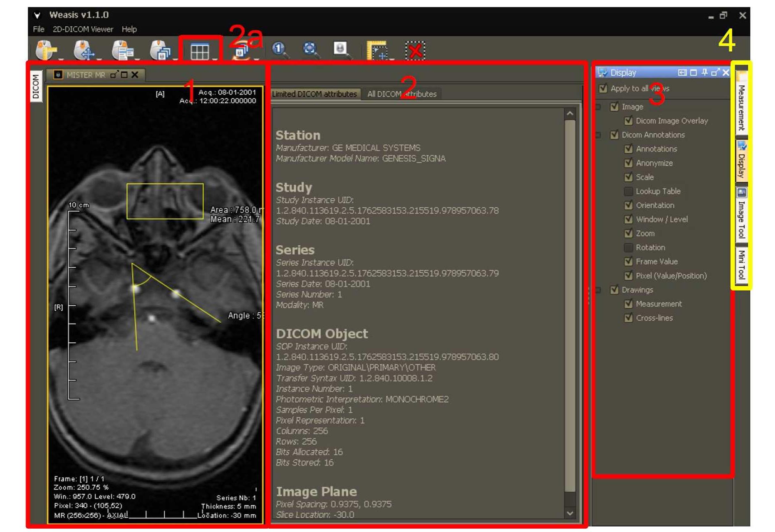Screen dimensions: 775x532
Task: Enable the Lookup Table checkbox
Action: [628, 191]
